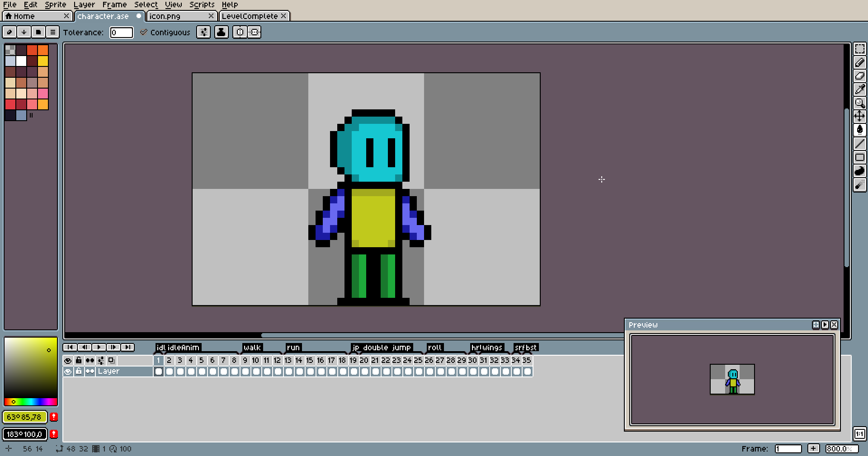Select the Rectangular Marquee tool
Viewport: 868px width, 456px height.
tap(859, 49)
